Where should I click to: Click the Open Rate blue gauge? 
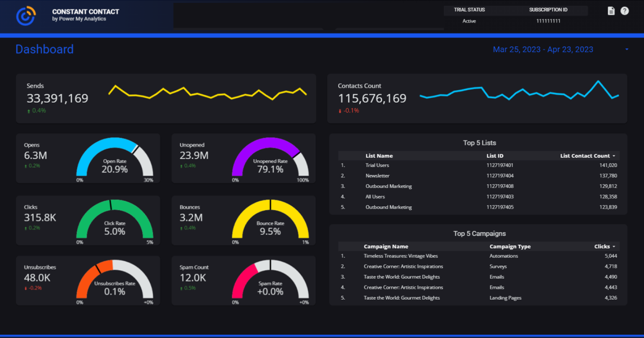[x=115, y=158]
